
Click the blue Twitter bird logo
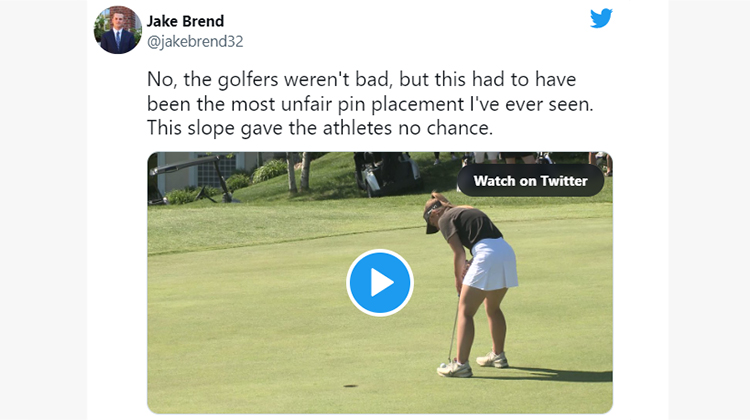point(601,18)
